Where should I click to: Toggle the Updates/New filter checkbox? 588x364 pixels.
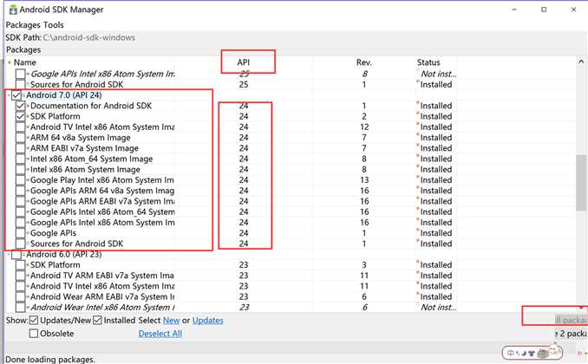click(34, 321)
